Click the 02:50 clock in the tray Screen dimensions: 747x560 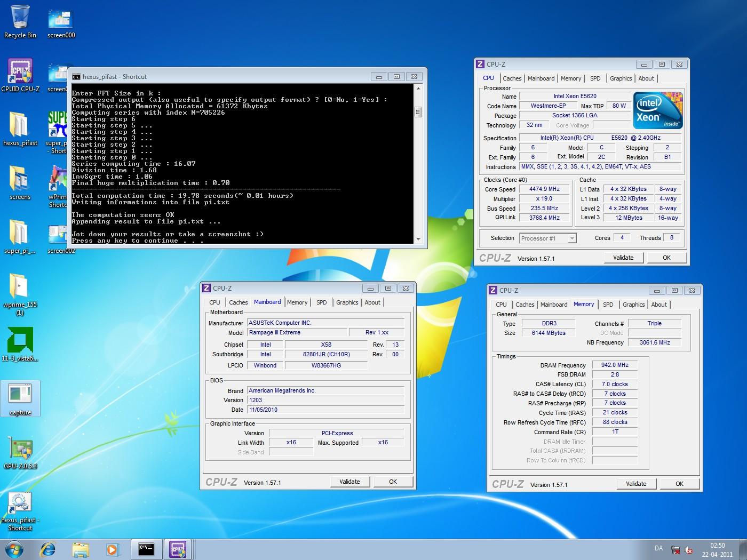(718, 546)
